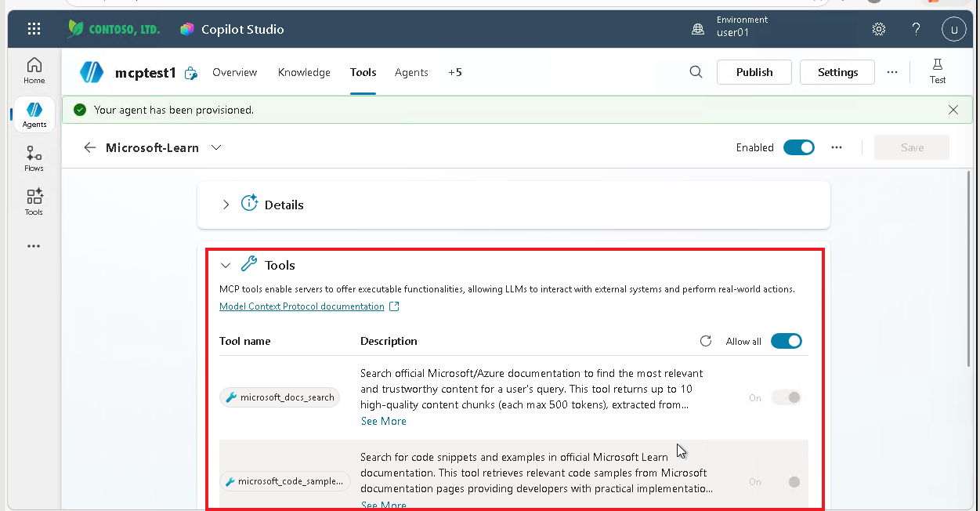
Task: Click the Tools wrench section icon
Action: tap(249, 265)
